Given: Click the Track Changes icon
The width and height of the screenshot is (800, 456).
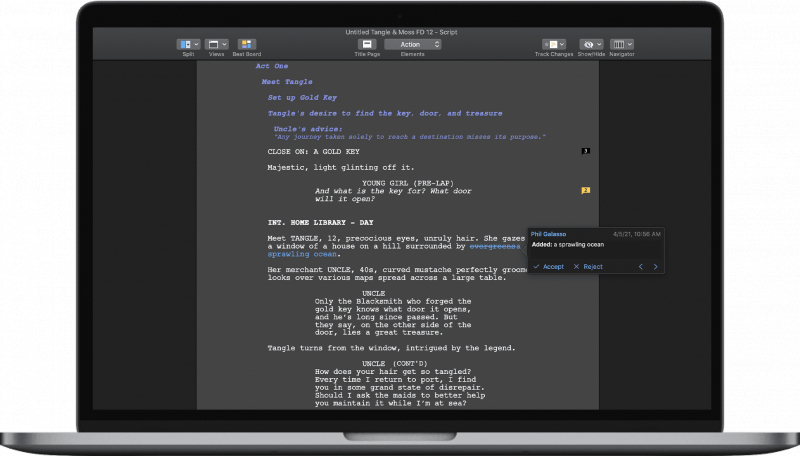Looking at the screenshot, I should coord(550,45).
